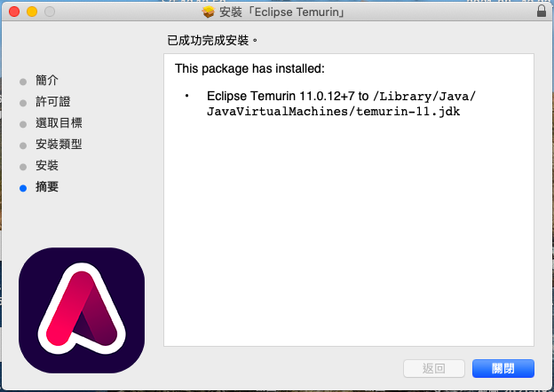Click the gray bullet beside 安裝

(23, 167)
